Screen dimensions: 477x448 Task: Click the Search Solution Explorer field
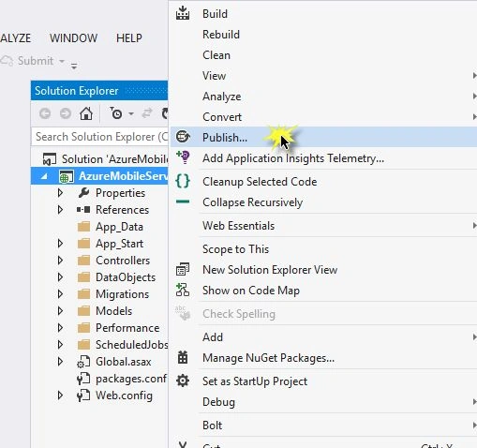[99, 137]
